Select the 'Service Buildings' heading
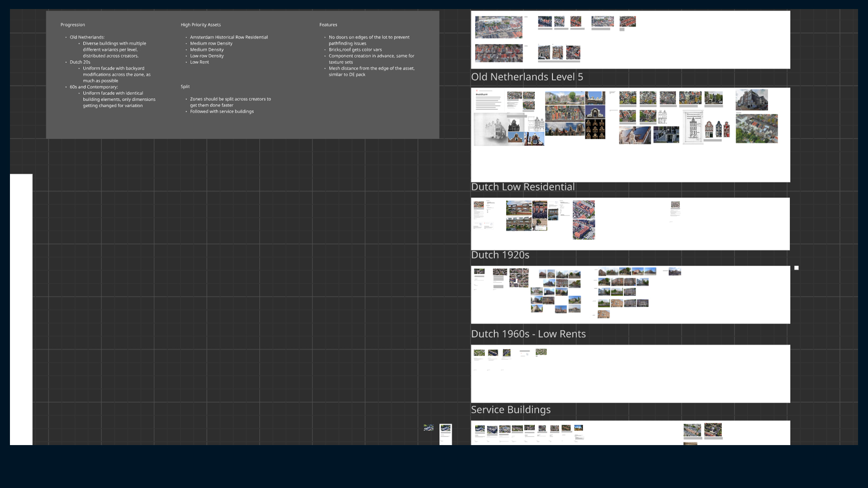The height and width of the screenshot is (488, 868). click(x=510, y=410)
